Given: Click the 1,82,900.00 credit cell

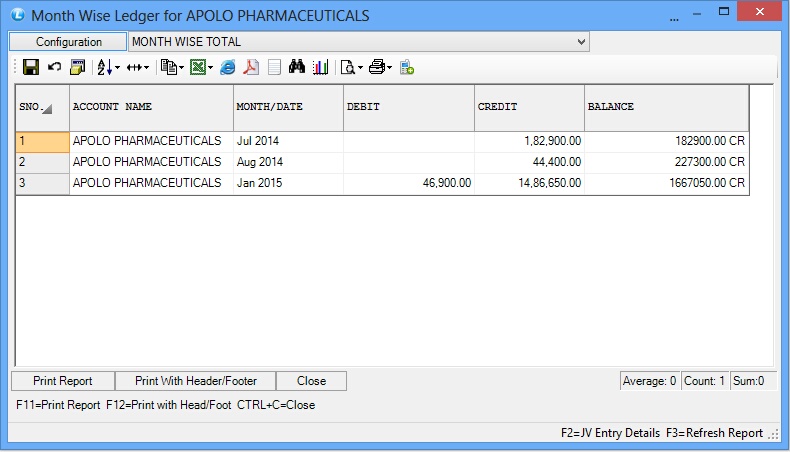Looking at the screenshot, I should pyautogui.click(x=529, y=142).
